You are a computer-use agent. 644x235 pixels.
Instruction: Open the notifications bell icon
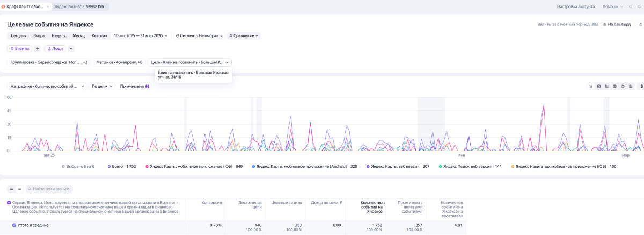tap(638, 6)
